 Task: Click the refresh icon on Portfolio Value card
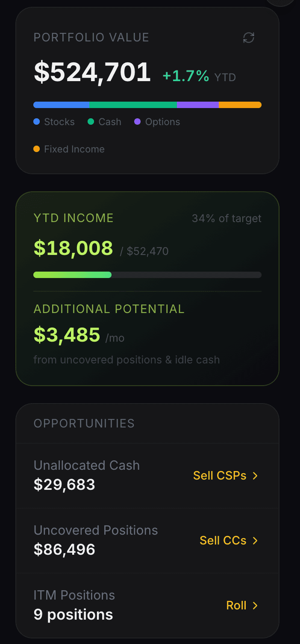249,38
